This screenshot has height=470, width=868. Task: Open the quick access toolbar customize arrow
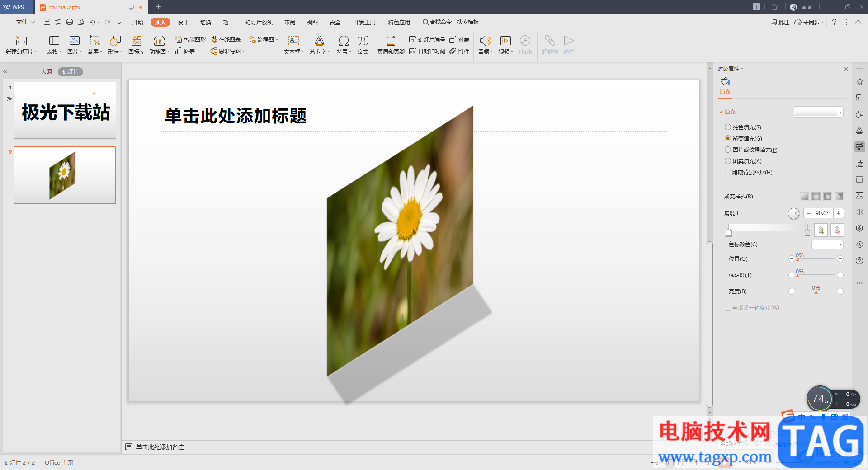[x=119, y=22]
